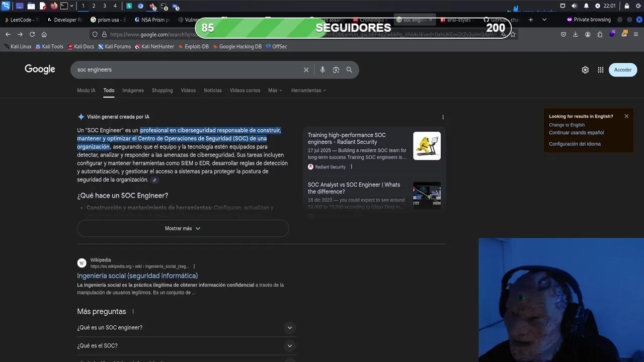Open the Firefox downloads panel
This screenshot has width=644, height=362.
pyautogui.click(x=576, y=34)
